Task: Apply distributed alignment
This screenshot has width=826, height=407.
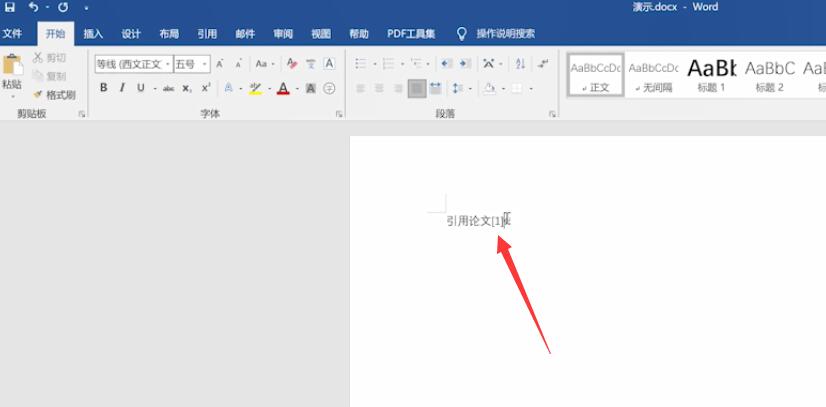Action: pyautogui.click(x=436, y=88)
